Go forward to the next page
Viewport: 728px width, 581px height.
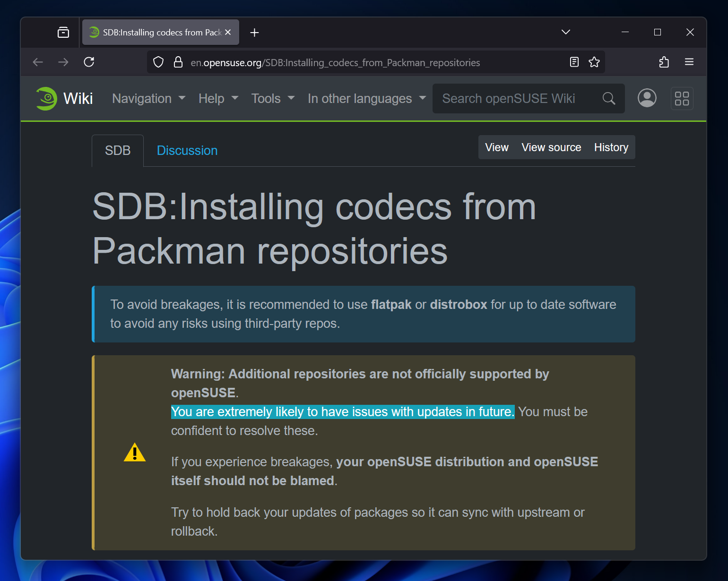63,62
